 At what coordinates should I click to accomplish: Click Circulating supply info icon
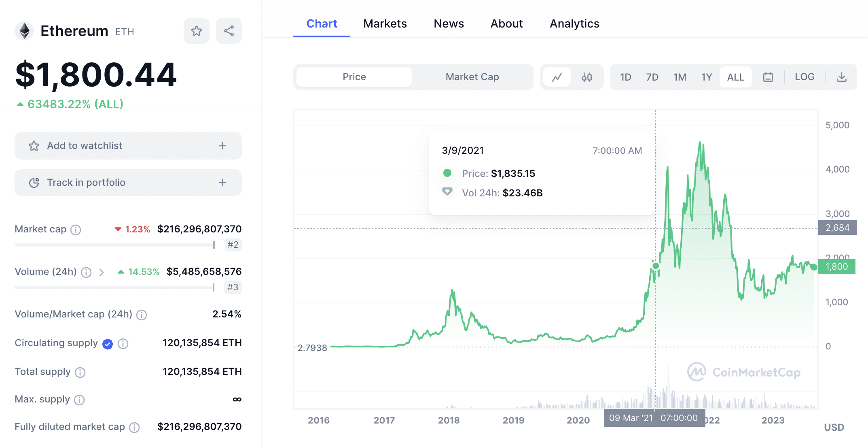(123, 344)
